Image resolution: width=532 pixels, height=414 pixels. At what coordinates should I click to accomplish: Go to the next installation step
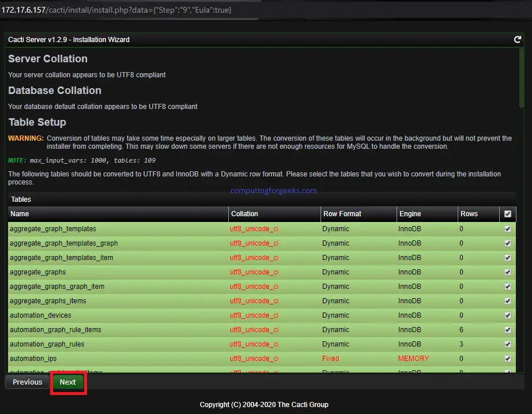(x=68, y=382)
